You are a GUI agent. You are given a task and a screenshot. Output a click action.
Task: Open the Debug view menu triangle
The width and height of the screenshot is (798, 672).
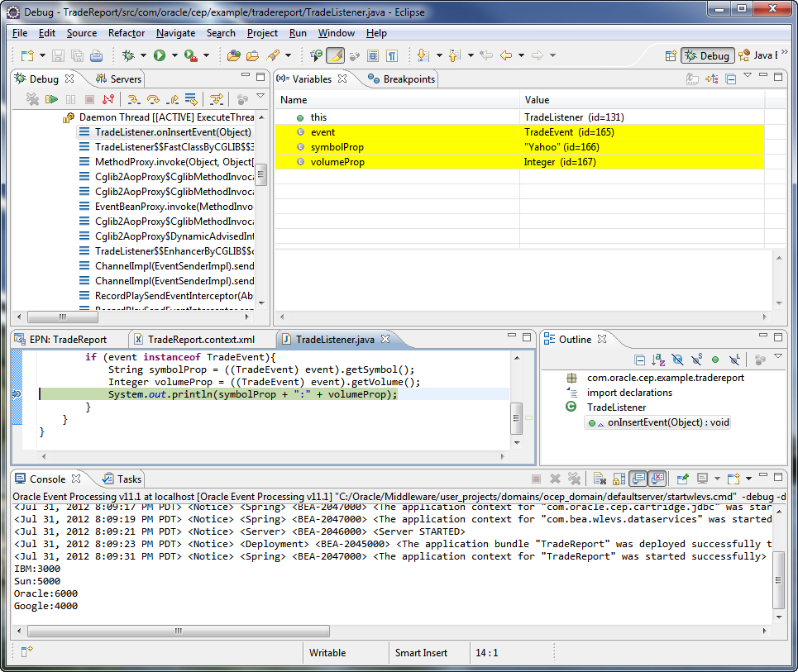coord(260,95)
